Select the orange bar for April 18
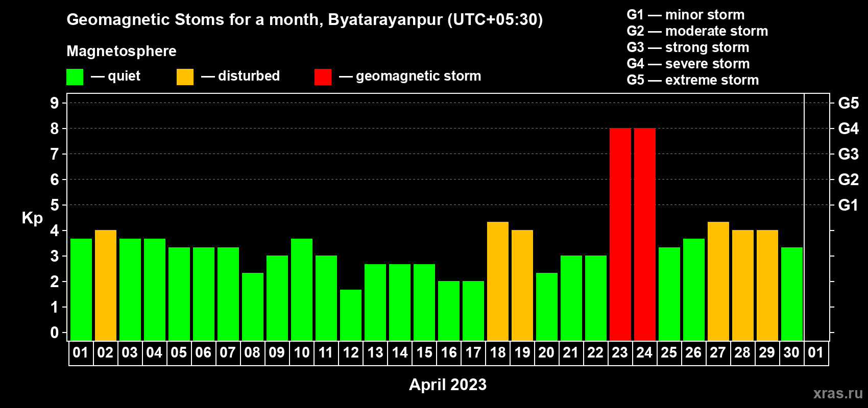 (498, 281)
